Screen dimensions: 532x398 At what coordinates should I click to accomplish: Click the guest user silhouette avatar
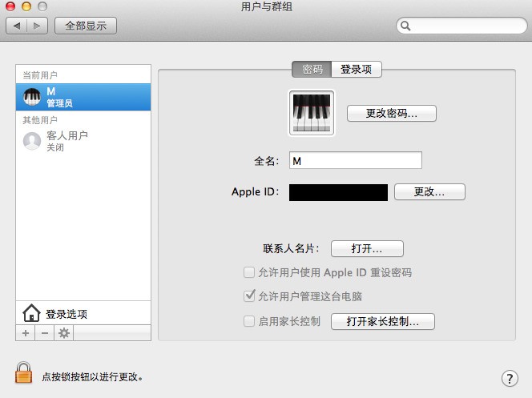click(x=32, y=141)
